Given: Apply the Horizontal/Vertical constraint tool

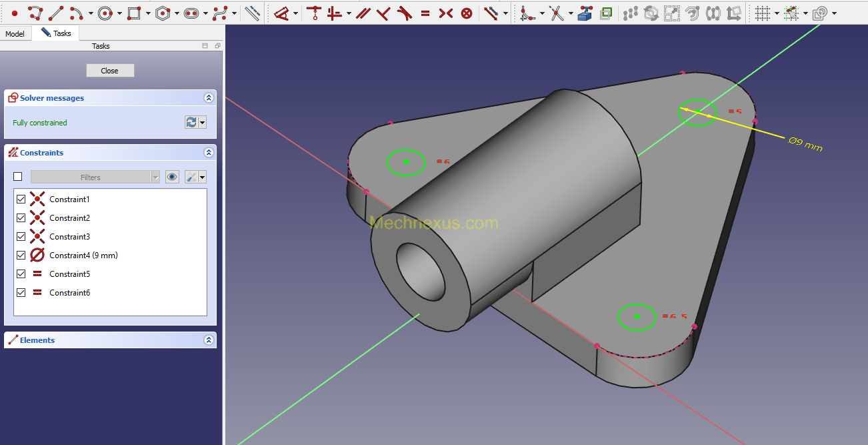Looking at the screenshot, I should 335,13.
